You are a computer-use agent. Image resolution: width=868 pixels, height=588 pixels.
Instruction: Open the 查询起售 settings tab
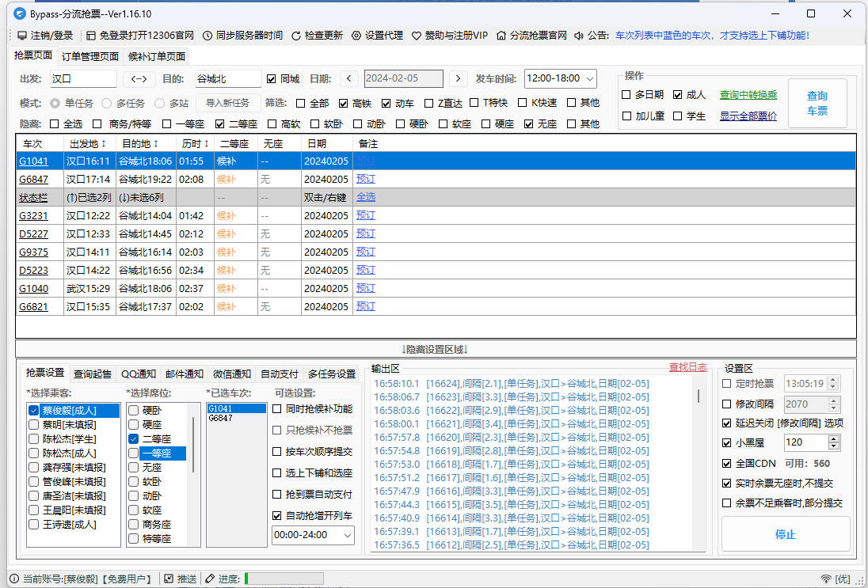(93, 374)
